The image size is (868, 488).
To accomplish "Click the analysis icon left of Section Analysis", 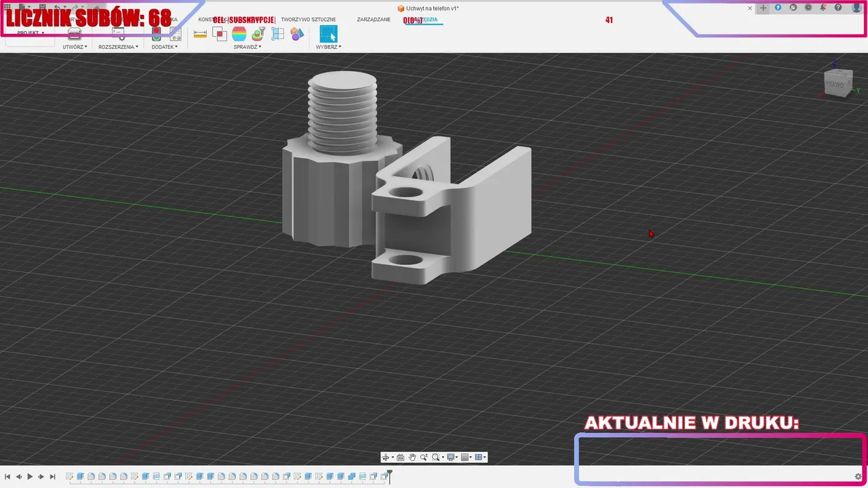I will click(258, 34).
